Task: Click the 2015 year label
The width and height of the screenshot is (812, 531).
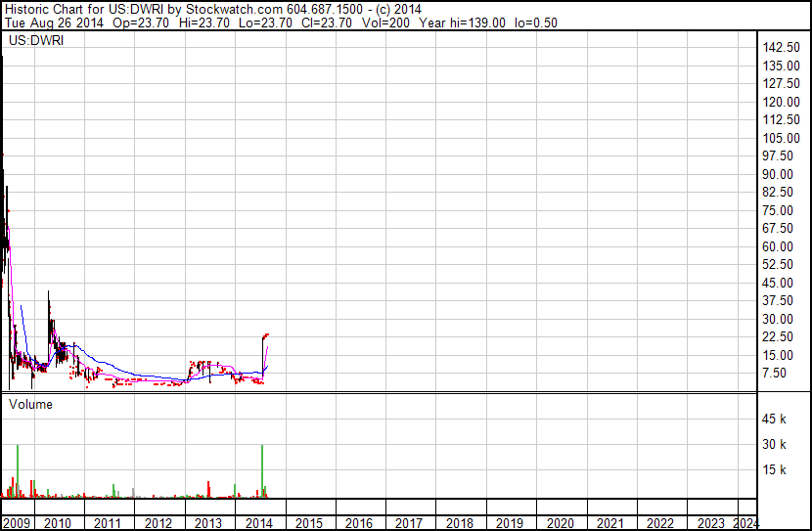Action: [x=308, y=523]
